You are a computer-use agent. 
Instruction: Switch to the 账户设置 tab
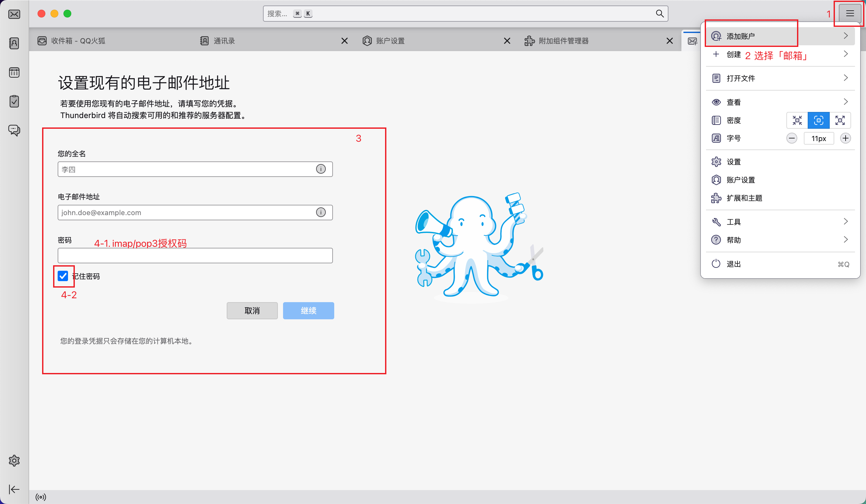[390, 41]
